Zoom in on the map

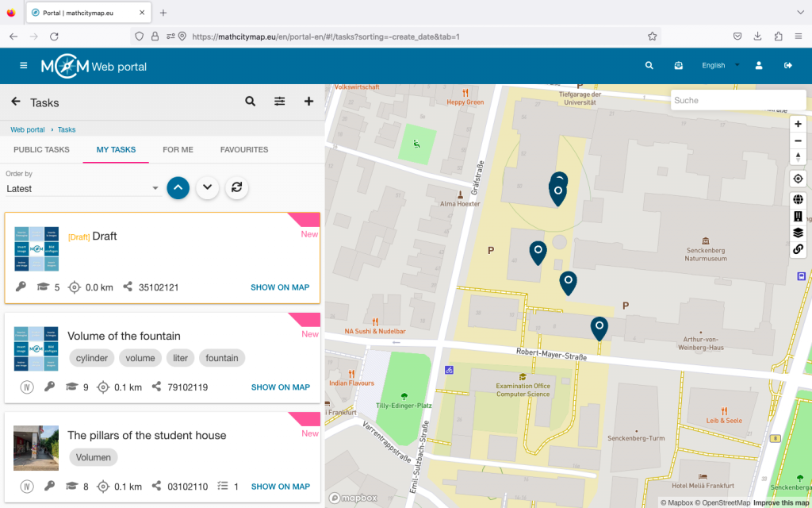coord(798,124)
